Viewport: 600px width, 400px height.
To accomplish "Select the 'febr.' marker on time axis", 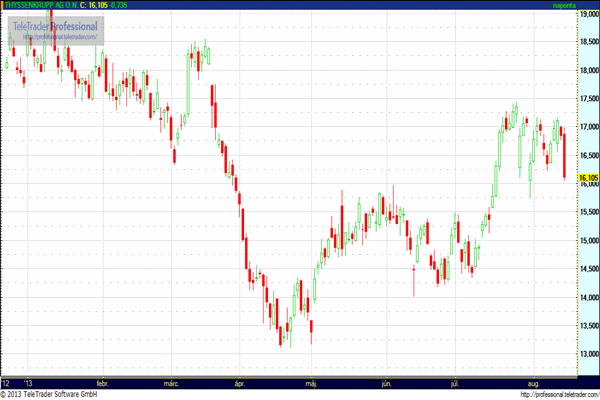I will tap(102, 382).
